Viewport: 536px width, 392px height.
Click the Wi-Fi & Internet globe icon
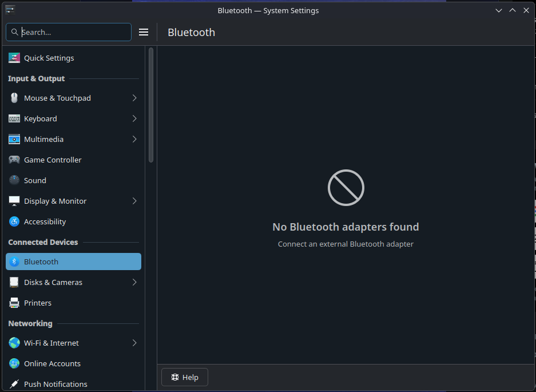coord(14,343)
